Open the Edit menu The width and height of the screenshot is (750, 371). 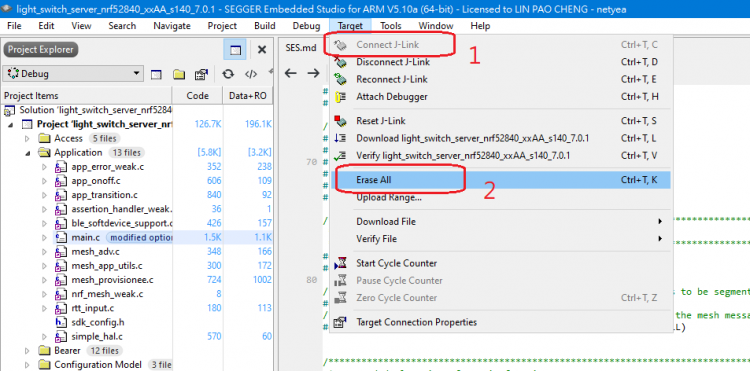(46, 26)
